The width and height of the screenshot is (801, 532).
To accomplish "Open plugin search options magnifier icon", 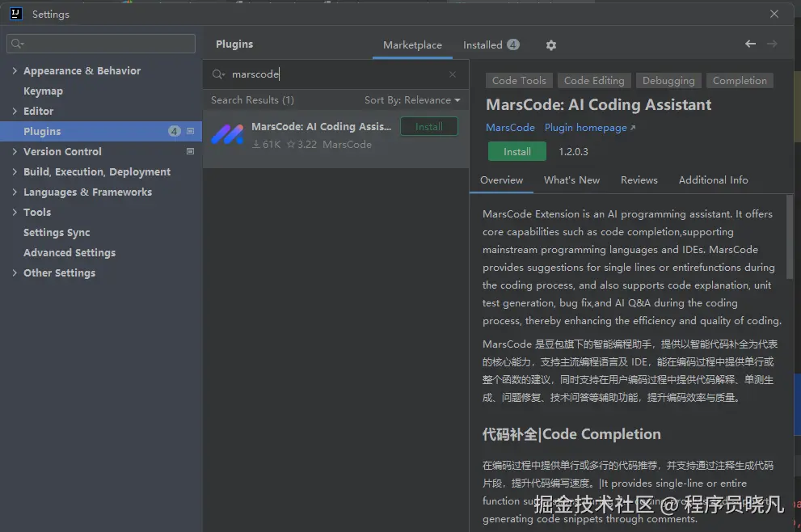I will pos(218,74).
